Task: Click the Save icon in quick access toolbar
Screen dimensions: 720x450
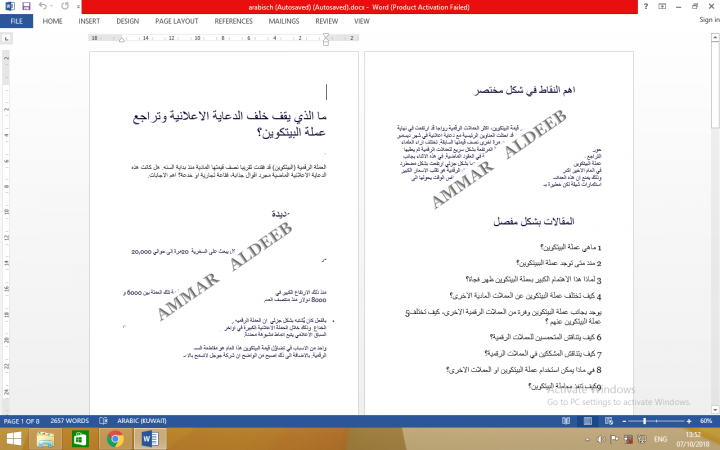Action: click(26, 6)
